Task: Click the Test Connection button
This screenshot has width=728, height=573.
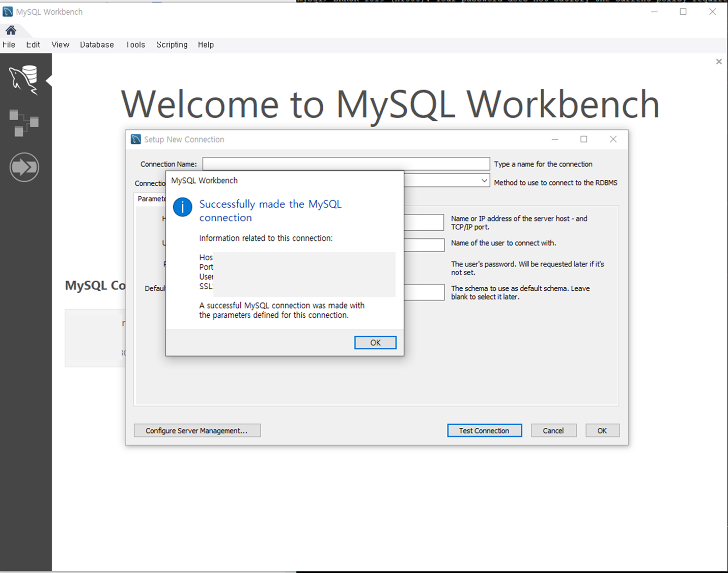Action: (484, 430)
